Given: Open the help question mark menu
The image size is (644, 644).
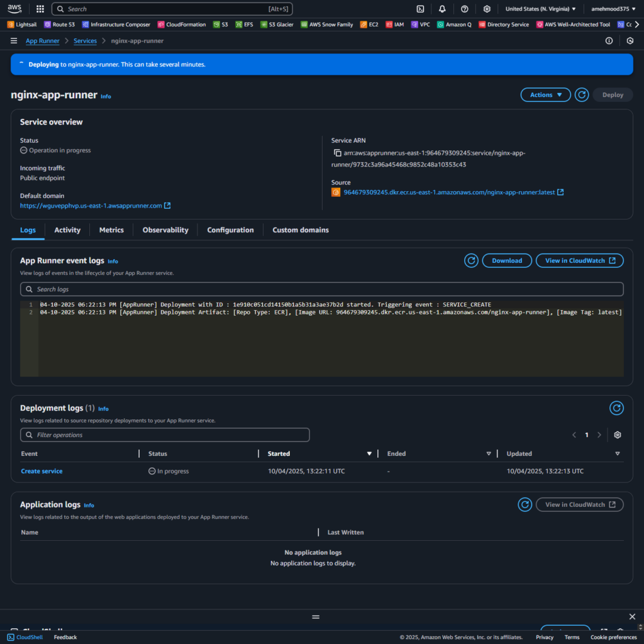Looking at the screenshot, I should (x=465, y=9).
